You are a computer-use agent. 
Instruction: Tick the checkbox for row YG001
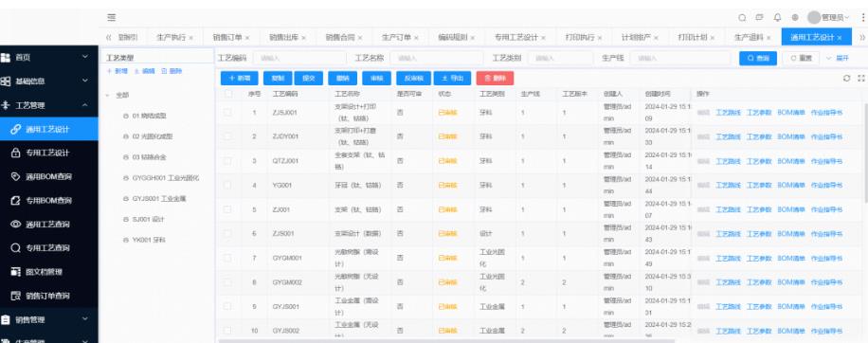point(227,185)
